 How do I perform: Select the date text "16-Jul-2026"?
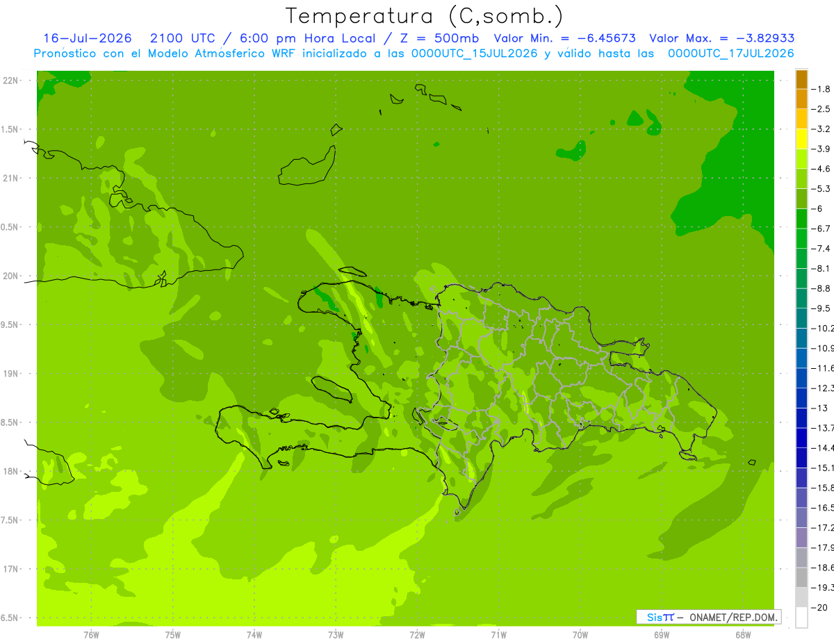[88, 38]
